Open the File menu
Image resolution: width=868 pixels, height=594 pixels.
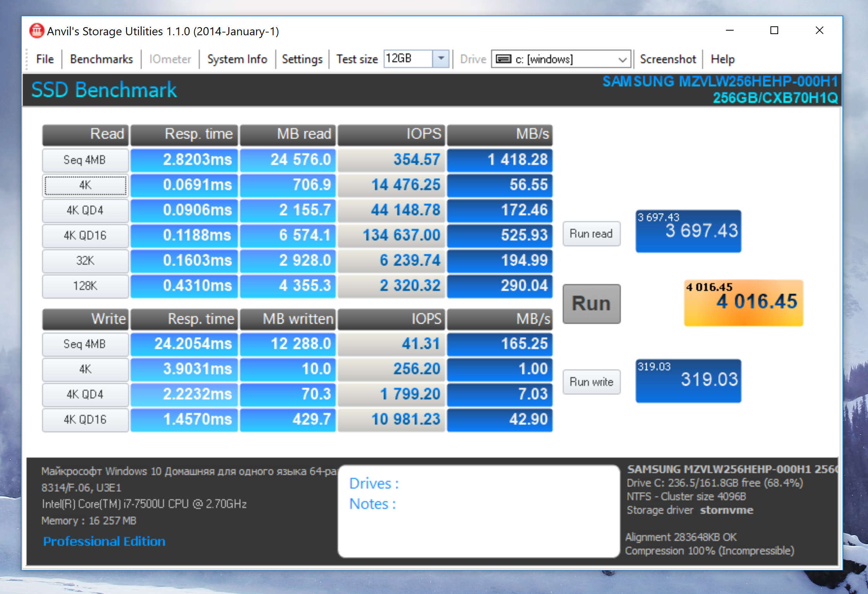coord(45,59)
